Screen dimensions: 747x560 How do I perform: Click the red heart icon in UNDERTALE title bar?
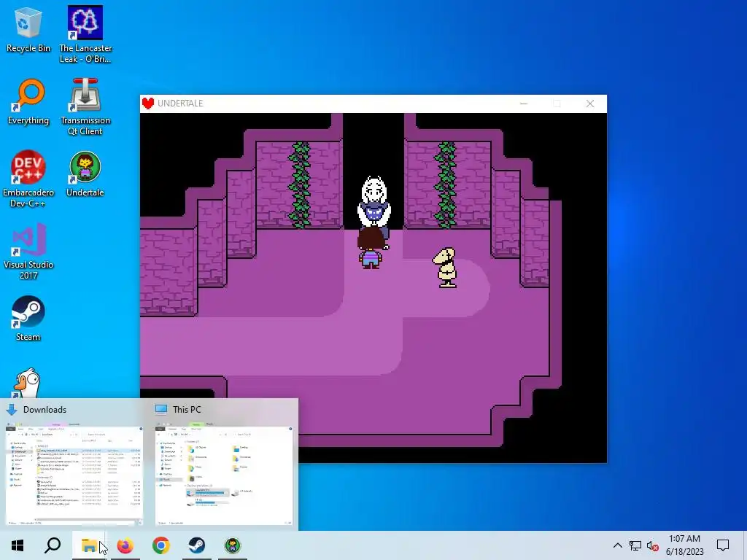[x=148, y=104]
